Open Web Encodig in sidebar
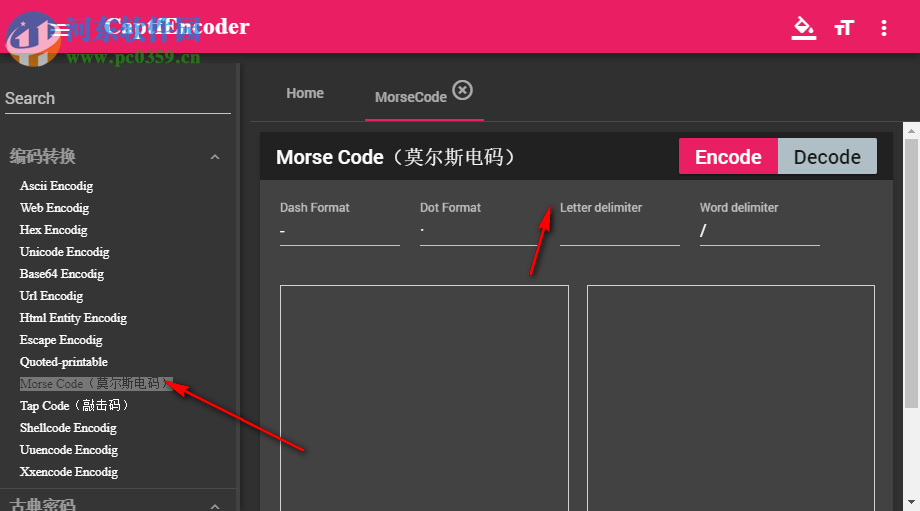 (x=55, y=208)
